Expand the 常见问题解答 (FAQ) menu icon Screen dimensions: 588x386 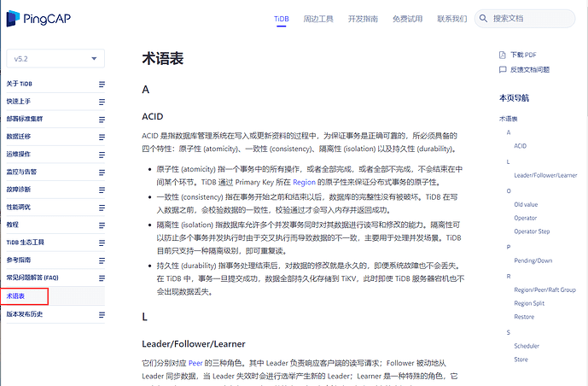point(102,278)
